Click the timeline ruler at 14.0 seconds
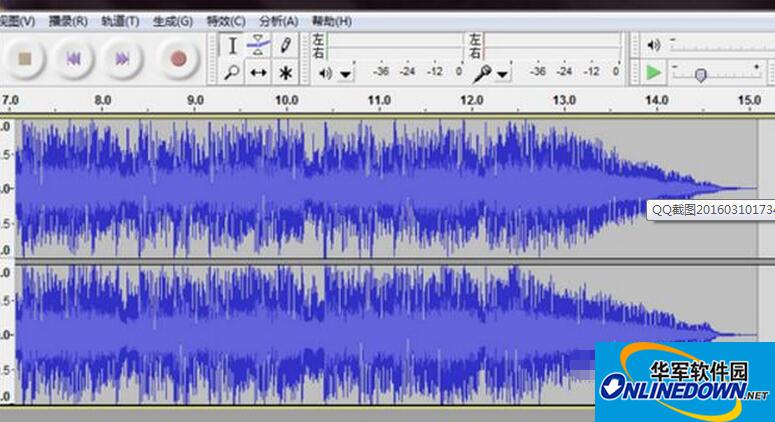This screenshot has height=422, width=775. (656, 100)
